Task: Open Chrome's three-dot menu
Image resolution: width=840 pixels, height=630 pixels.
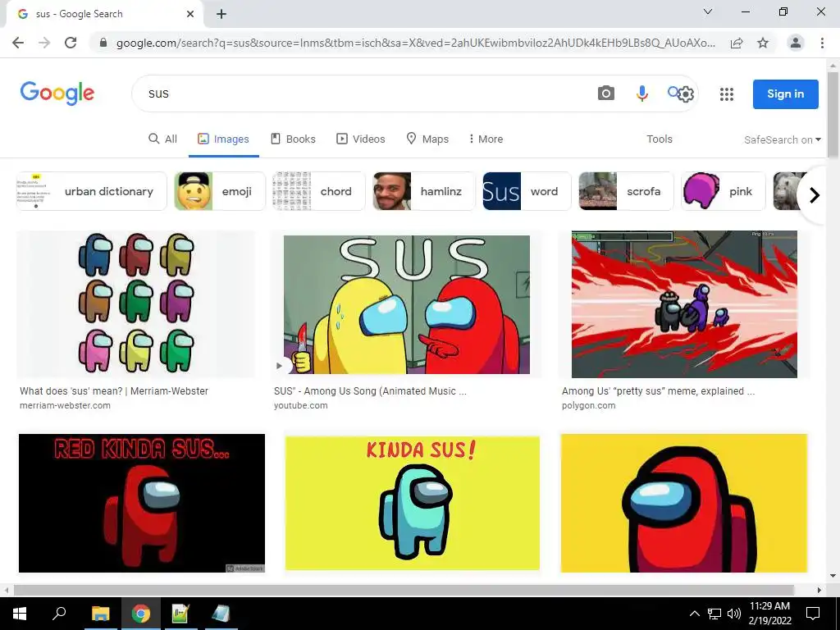Action: (x=822, y=43)
